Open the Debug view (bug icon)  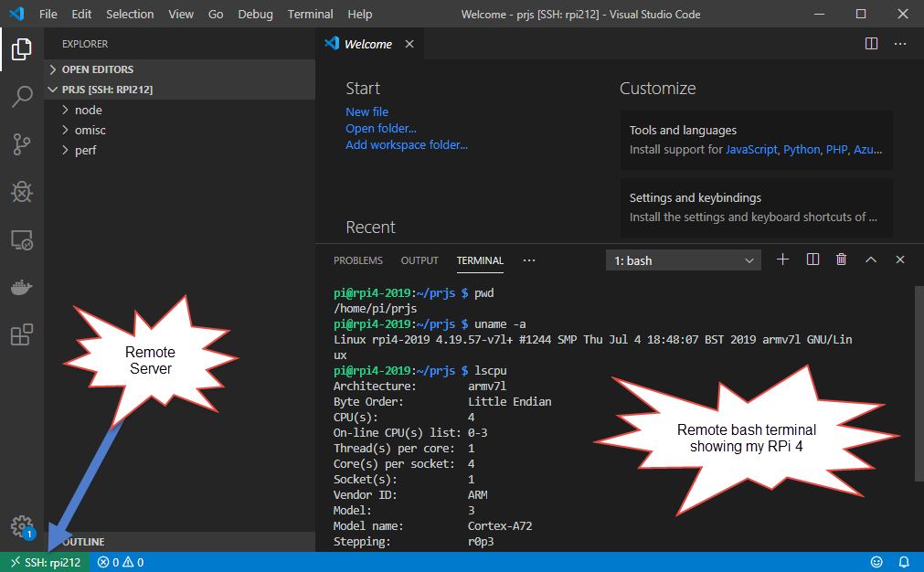point(22,192)
